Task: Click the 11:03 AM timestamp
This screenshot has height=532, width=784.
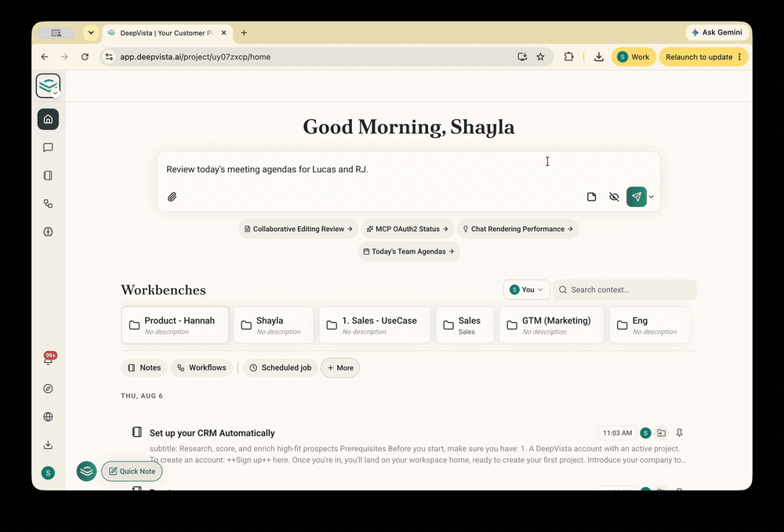Action: coord(618,433)
